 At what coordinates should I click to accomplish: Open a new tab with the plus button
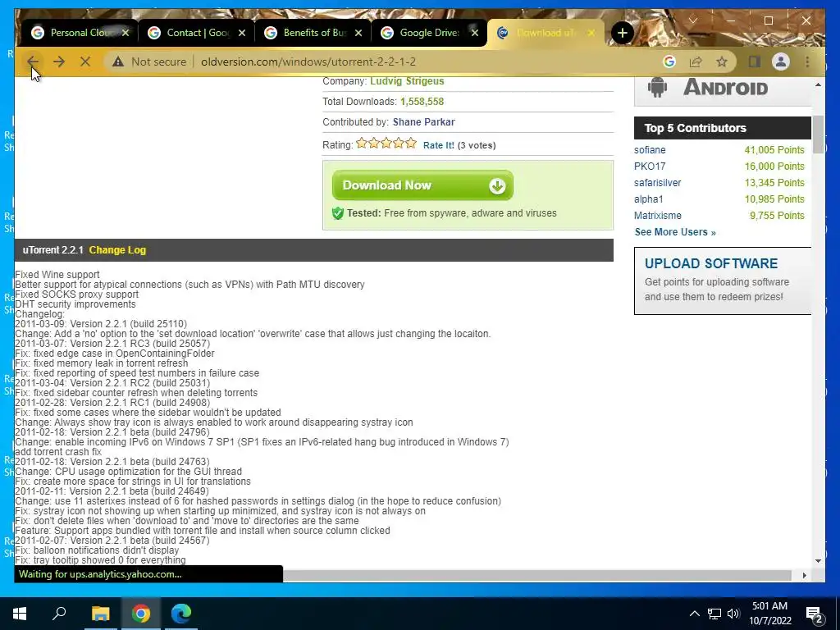pos(622,33)
